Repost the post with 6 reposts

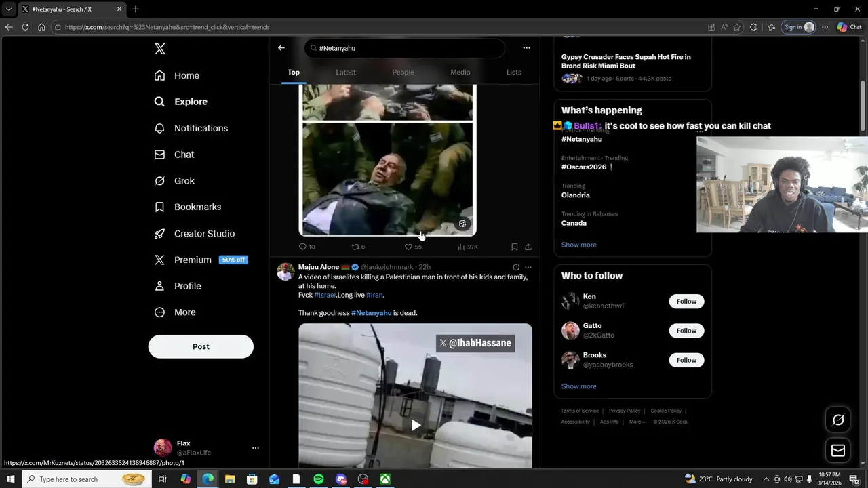(x=358, y=247)
